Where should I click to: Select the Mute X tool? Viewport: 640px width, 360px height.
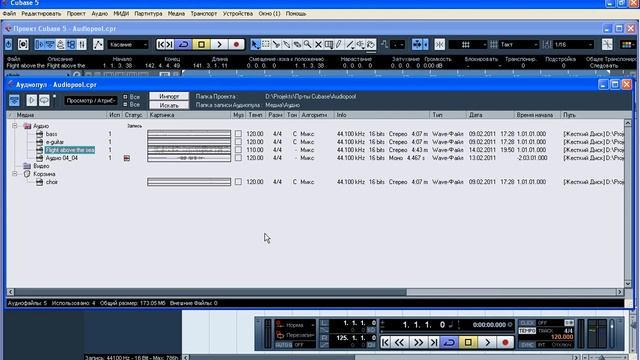(318, 44)
